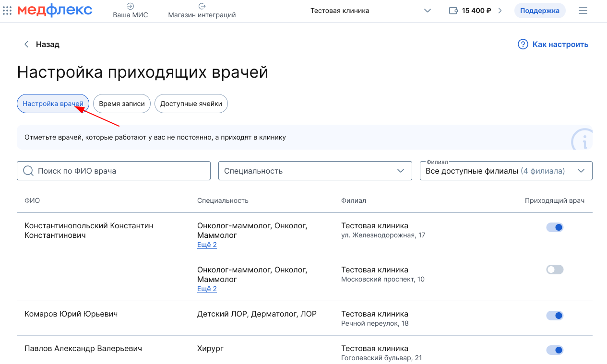Image resolution: width=607 pixels, height=364 pixels.
Task: Disable toggle for Железнодорожная, 17 branch
Action: [555, 227]
